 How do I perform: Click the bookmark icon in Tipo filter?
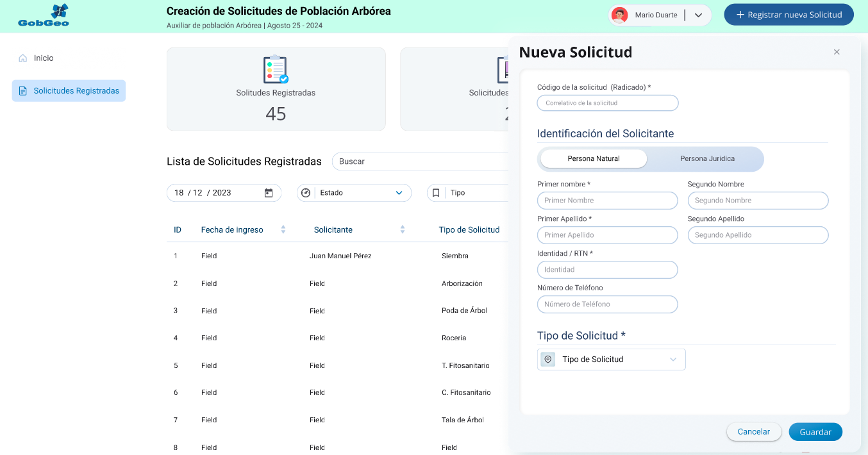pos(436,193)
